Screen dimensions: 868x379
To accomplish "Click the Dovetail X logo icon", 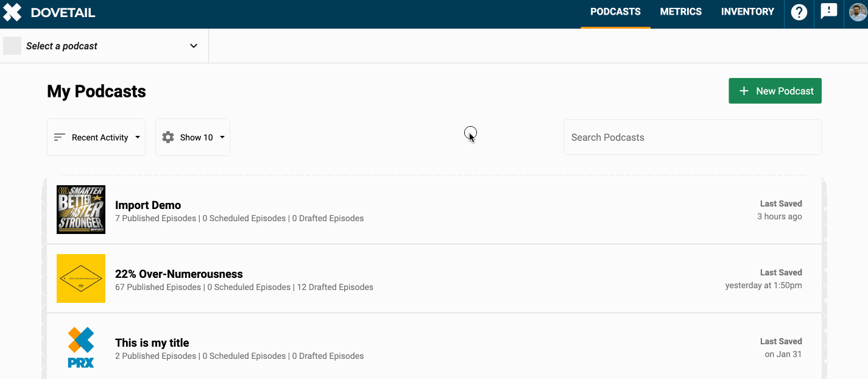I will [x=12, y=12].
